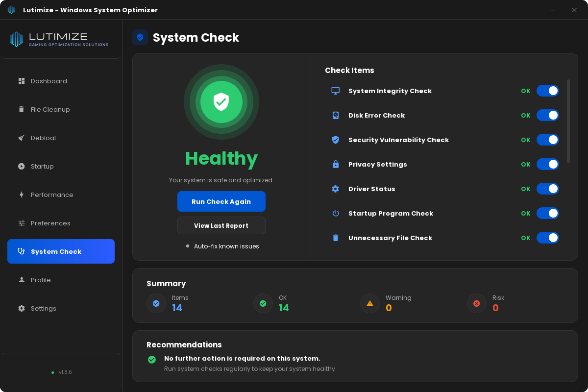Select the System Check sidebar item
Viewport: 588px width, 392px height.
[61, 251]
